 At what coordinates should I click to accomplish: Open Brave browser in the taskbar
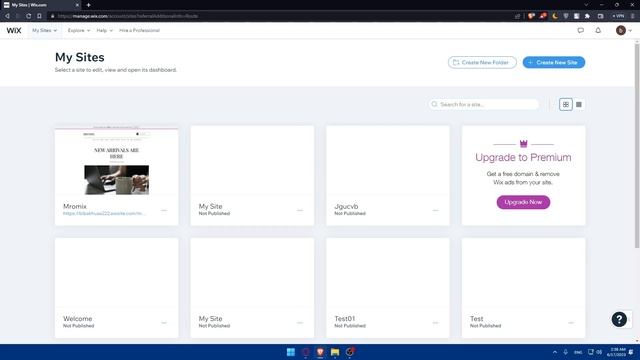tap(320, 352)
